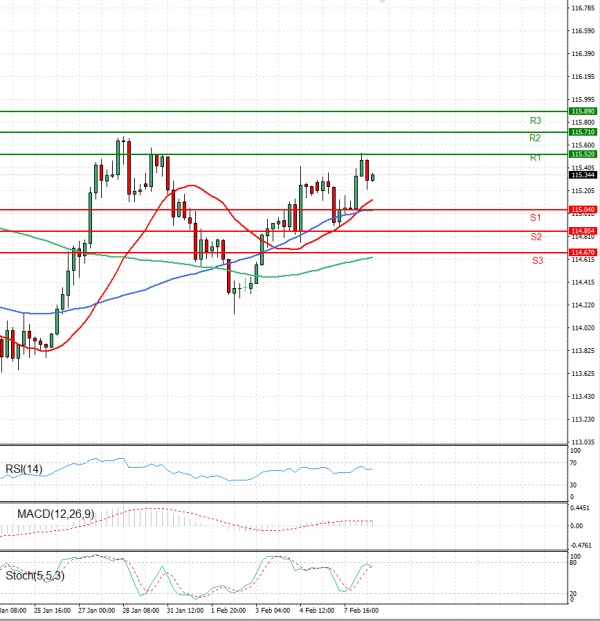Click the 113.625 price axis value
This screenshot has width=600, height=621.
click(x=583, y=373)
